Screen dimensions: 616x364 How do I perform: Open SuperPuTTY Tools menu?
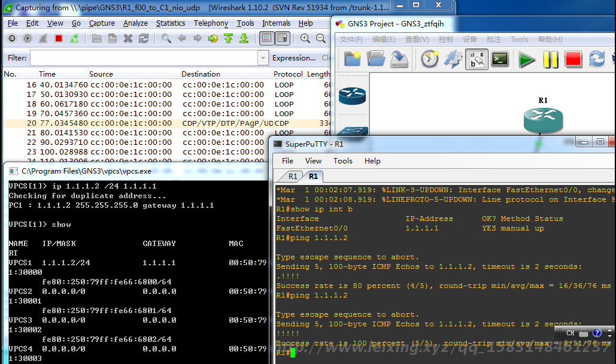point(342,161)
